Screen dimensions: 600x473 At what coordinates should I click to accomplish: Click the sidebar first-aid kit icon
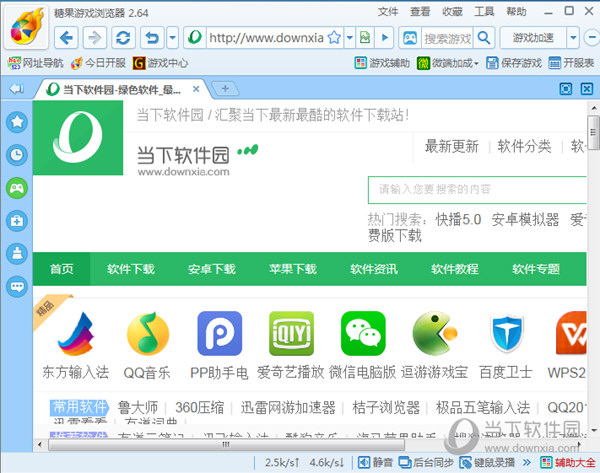click(x=17, y=221)
